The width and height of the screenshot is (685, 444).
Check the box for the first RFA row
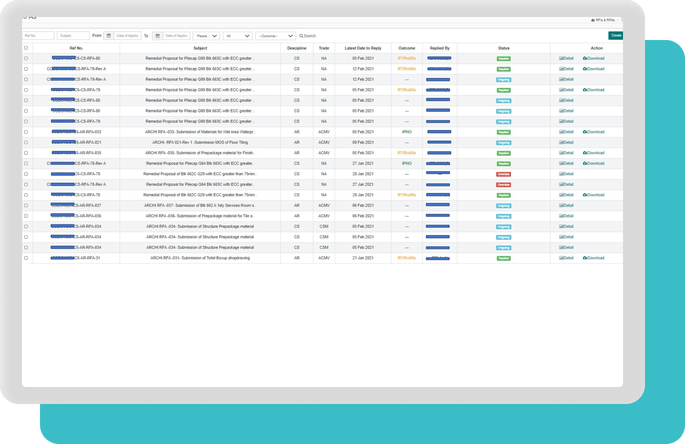[26, 58]
